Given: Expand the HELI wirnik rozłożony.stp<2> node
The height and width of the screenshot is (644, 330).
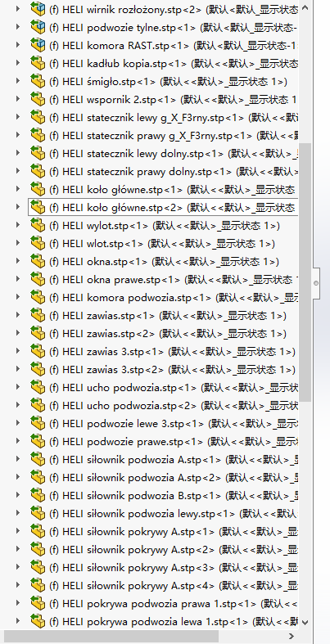Looking at the screenshot, I should (x=18, y=9).
